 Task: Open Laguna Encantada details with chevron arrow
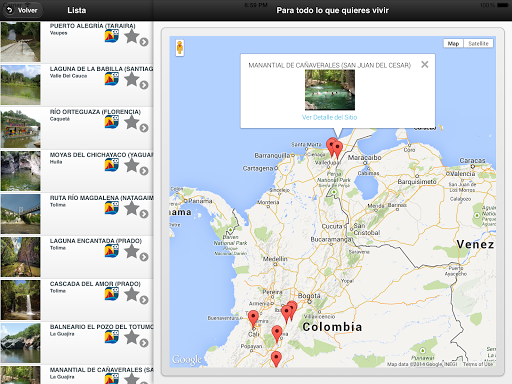[144, 257]
